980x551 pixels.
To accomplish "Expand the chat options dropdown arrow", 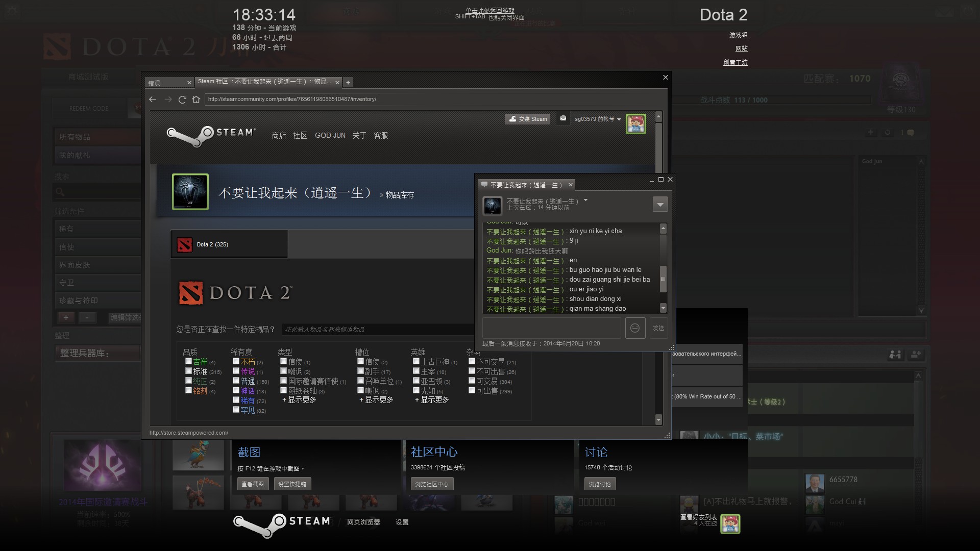I will click(660, 205).
